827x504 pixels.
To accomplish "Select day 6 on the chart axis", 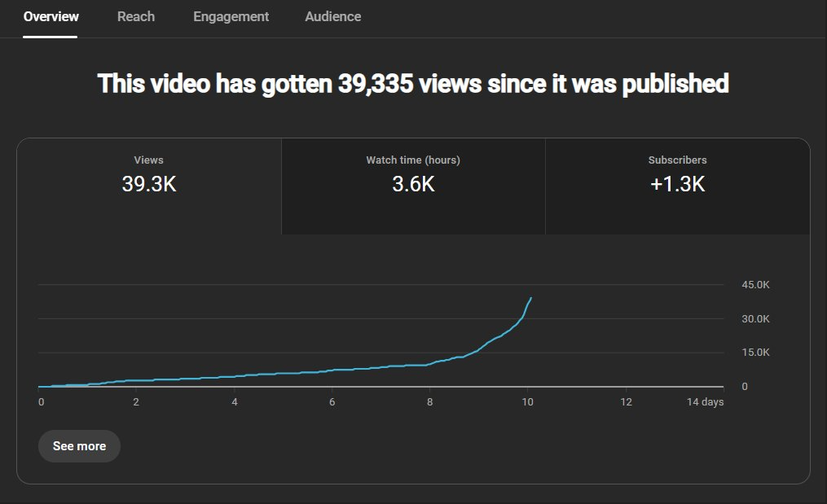I will pyautogui.click(x=332, y=402).
